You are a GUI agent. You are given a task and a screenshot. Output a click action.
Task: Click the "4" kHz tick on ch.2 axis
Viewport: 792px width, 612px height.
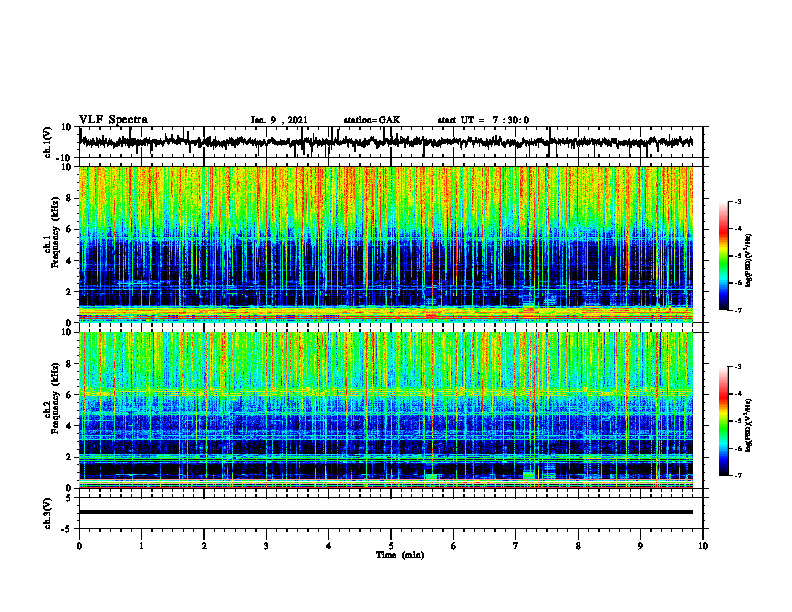69,426
